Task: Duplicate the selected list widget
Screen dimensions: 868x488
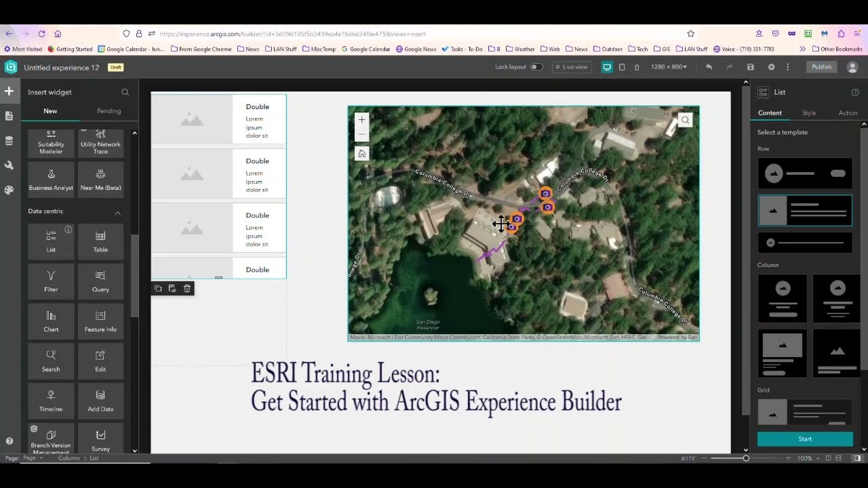Action: coord(158,289)
